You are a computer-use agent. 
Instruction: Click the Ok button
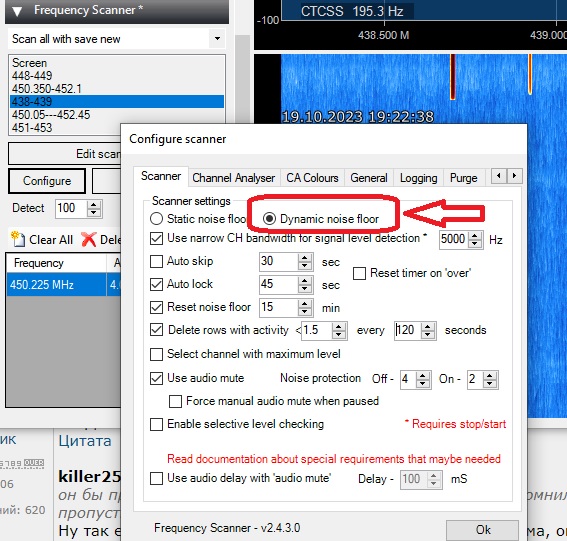(x=482, y=530)
